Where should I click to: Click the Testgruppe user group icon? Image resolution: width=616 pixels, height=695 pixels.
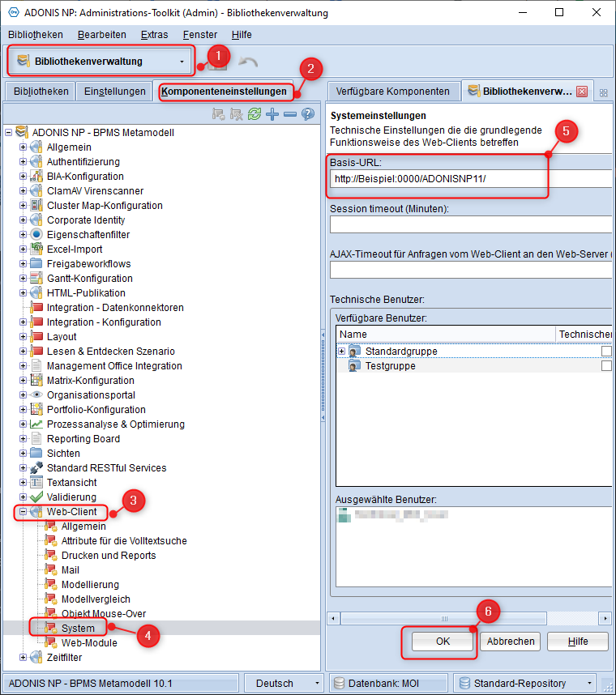354,366
